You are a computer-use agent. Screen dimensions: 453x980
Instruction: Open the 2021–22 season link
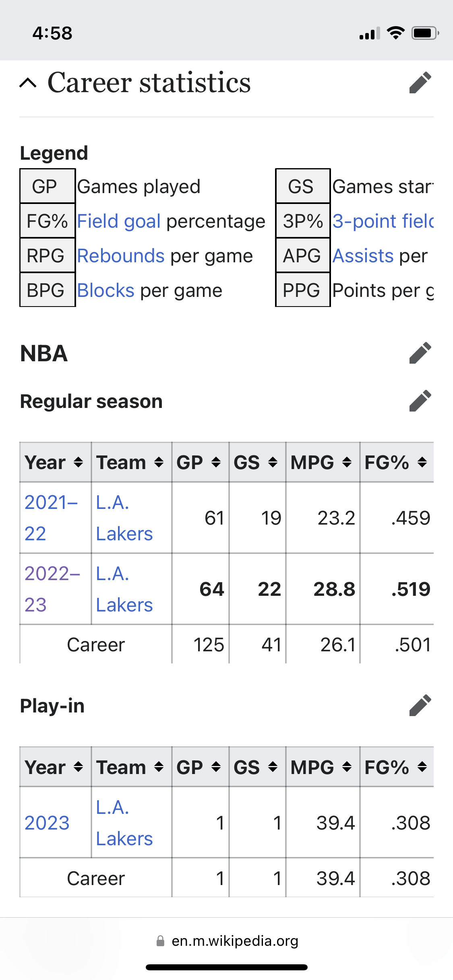[x=51, y=518]
